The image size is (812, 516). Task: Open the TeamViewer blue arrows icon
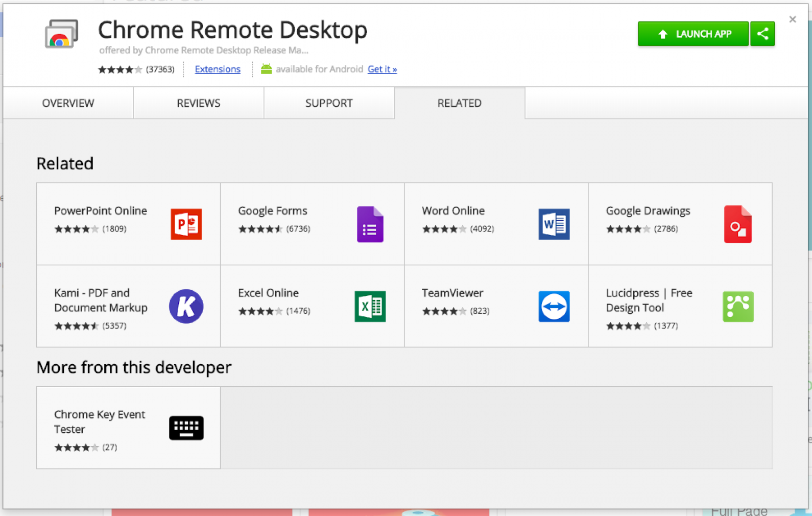tap(554, 306)
